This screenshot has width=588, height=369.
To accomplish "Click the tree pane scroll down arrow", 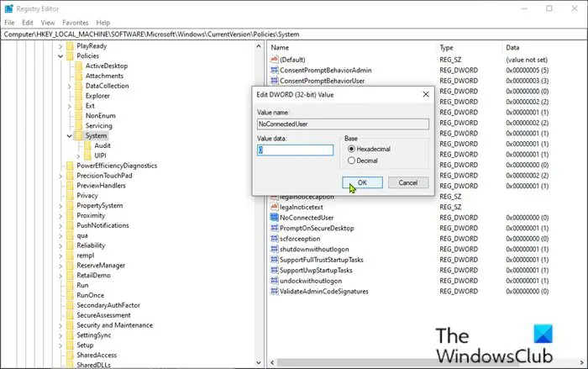I will point(259,362).
